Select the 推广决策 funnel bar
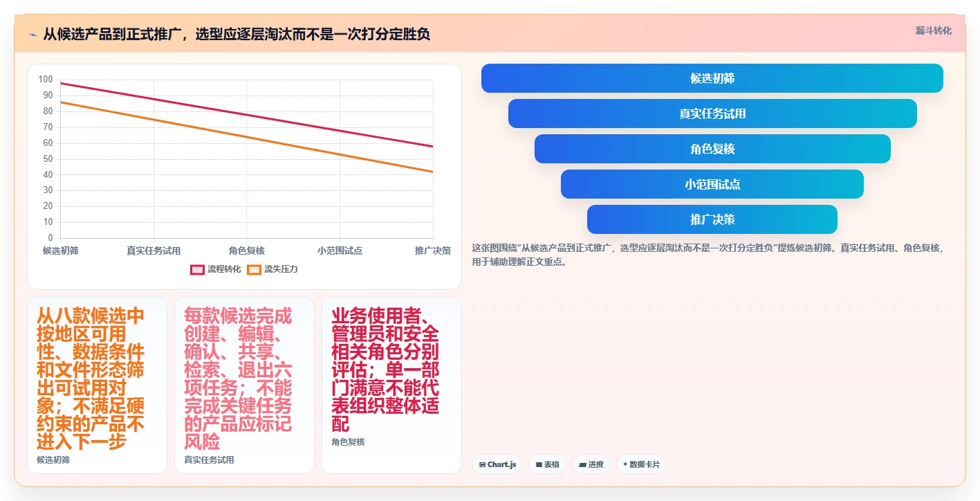This screenshot has height=501, width=980. point(712,219)
